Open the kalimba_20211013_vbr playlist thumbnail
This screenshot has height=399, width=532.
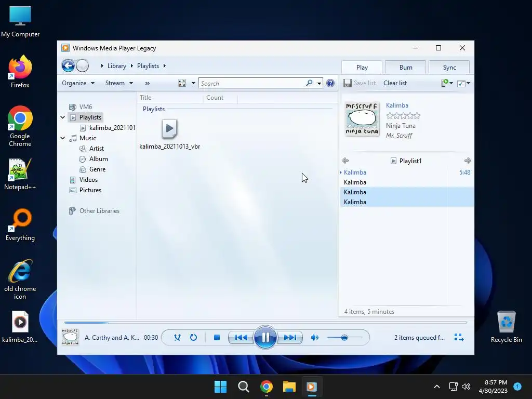[169, 129]
